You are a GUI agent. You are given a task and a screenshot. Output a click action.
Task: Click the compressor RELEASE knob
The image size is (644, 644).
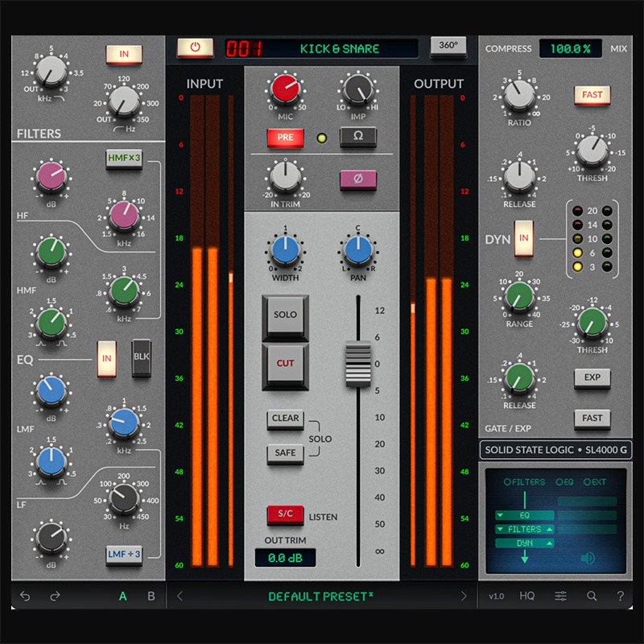(519, 177)
